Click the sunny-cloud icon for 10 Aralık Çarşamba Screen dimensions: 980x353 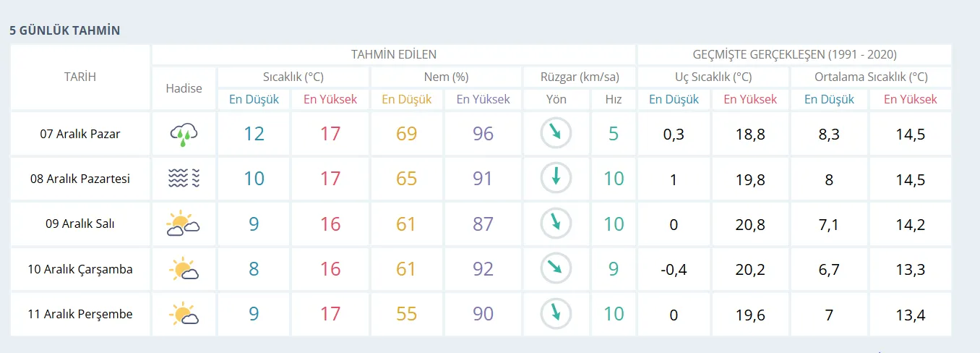[x=184, y=269]
